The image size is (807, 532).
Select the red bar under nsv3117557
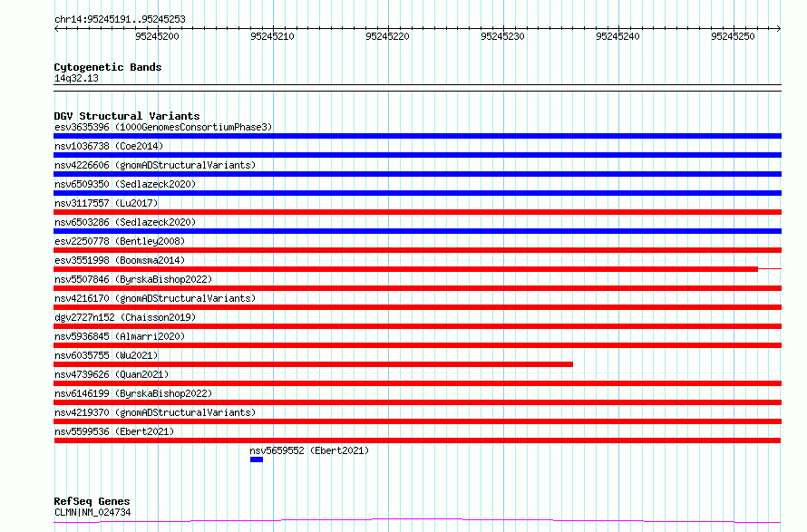point(417,212)
